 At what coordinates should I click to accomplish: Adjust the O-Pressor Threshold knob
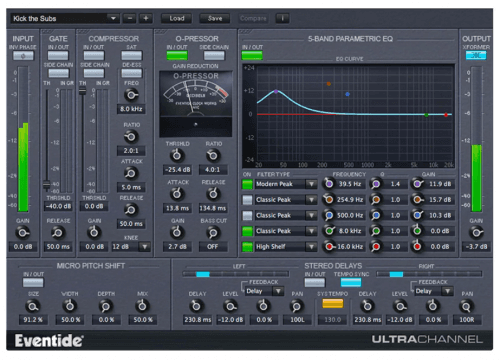coord(177,155)
